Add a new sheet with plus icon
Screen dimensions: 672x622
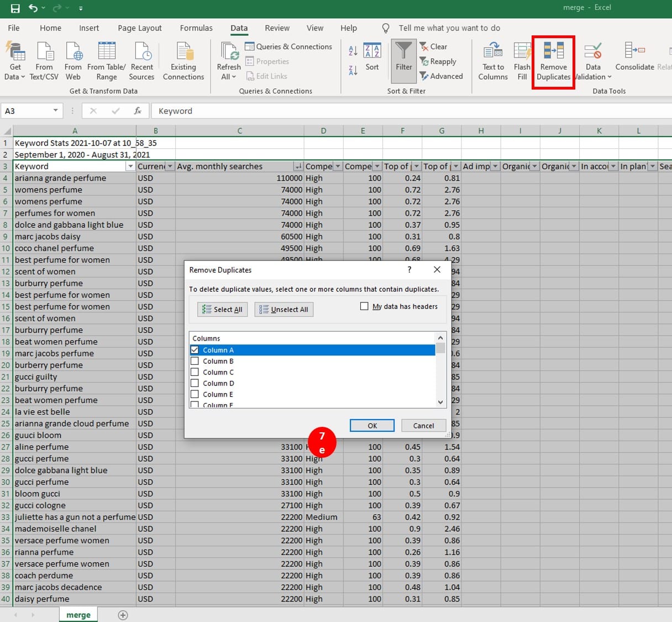pos(123,615)
